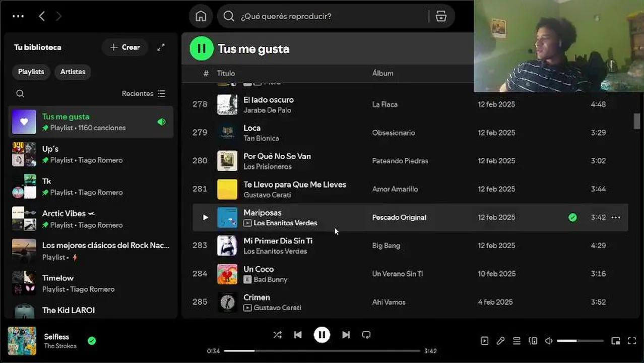Enter full screen mode icon
This screenshot has width=644, height=363.
click(631, 341)
